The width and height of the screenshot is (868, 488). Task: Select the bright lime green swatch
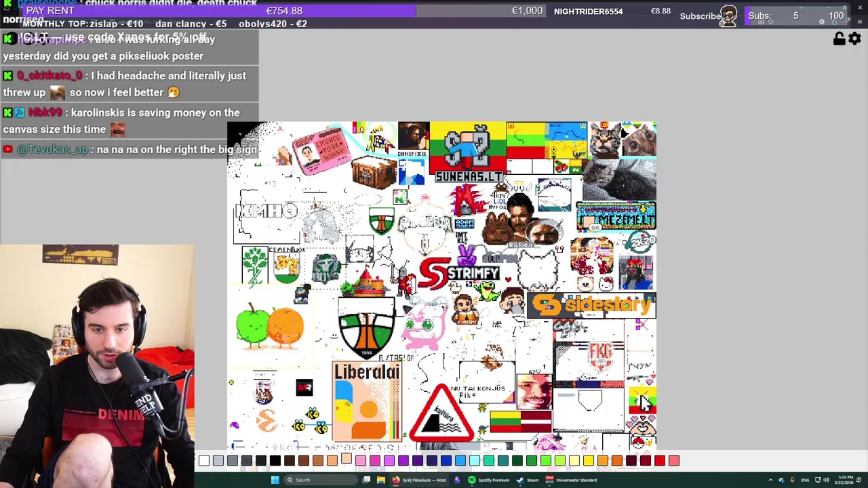pyautogui.click(x=546, y=461)
